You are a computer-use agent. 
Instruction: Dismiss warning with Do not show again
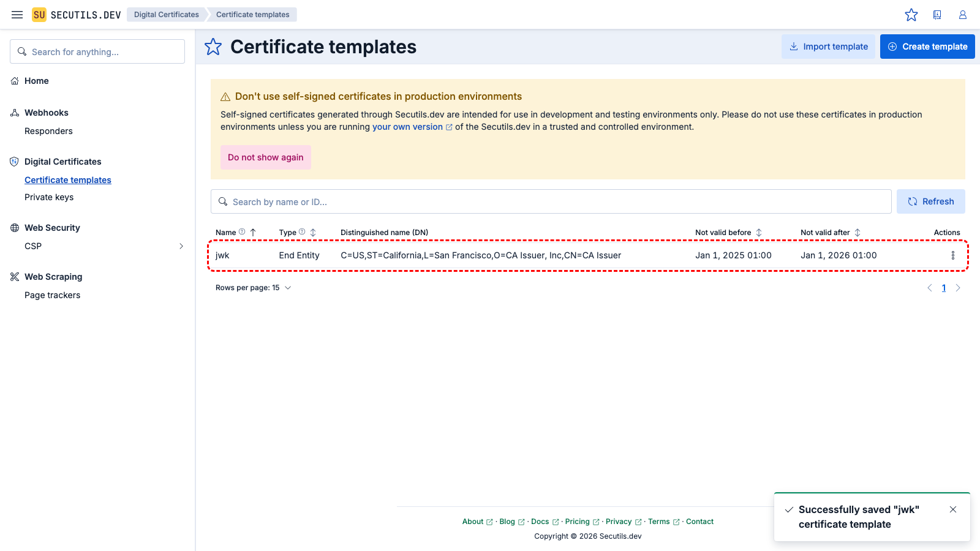pyautogui.click(x=265, y=157)
